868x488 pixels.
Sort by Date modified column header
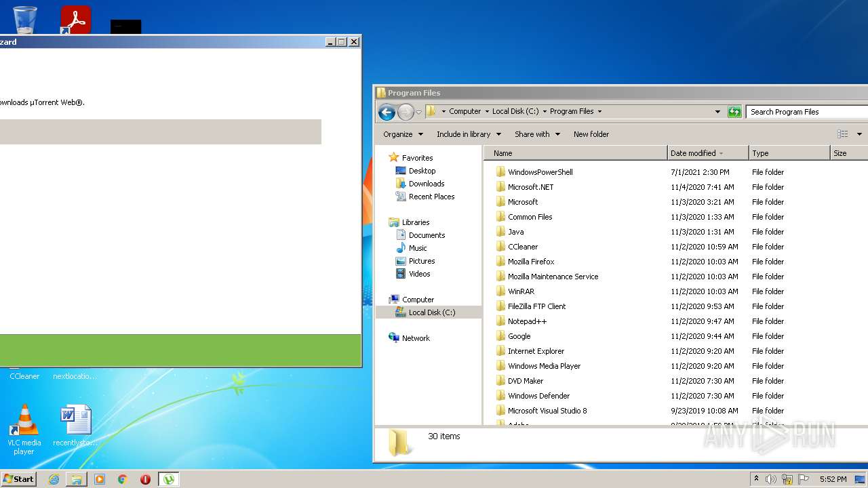(708, 153)
